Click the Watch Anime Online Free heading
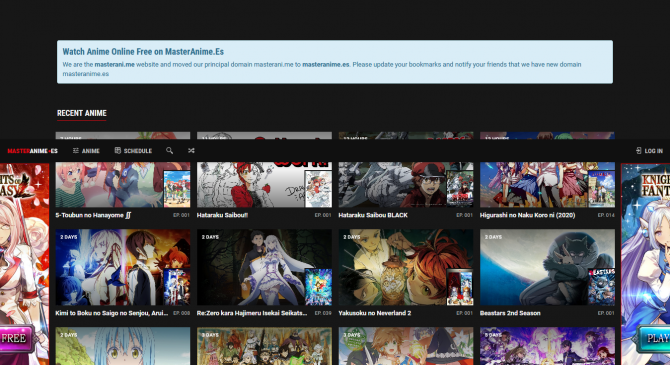Image resolution: width=670 pixels, height=365 pixels. (143, 52)
